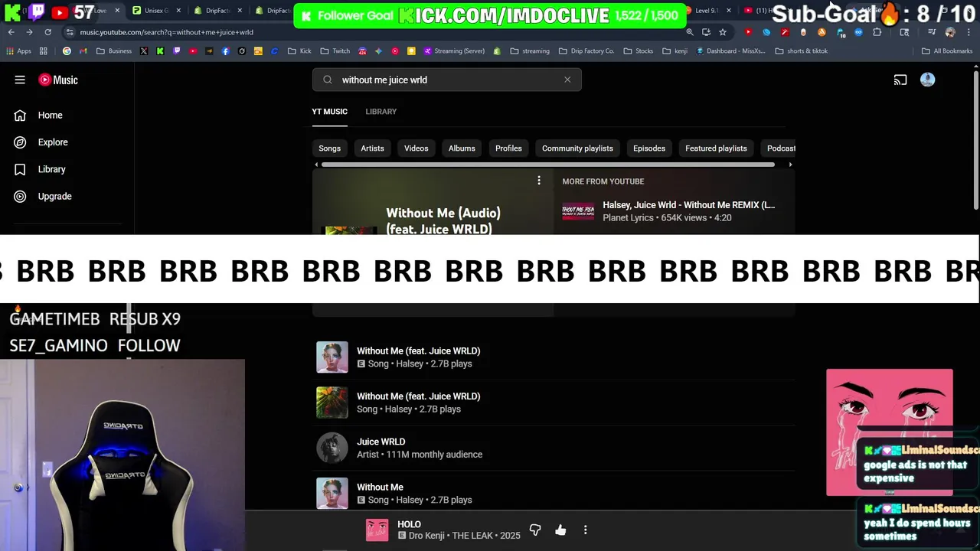The width and height of the screenshot is (980, 551).
Task: Click the search field 'without me juice wrld'
Action: pos(446,80)
